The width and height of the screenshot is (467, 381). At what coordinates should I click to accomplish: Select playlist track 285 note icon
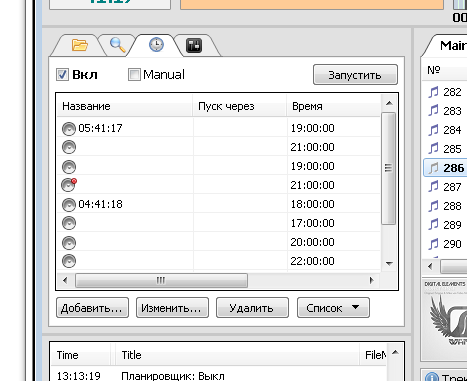[433, 148]
